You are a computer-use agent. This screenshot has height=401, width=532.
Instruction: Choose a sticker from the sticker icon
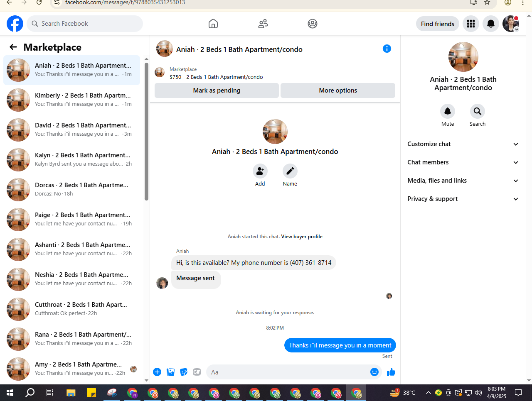(x=184, y=372)
